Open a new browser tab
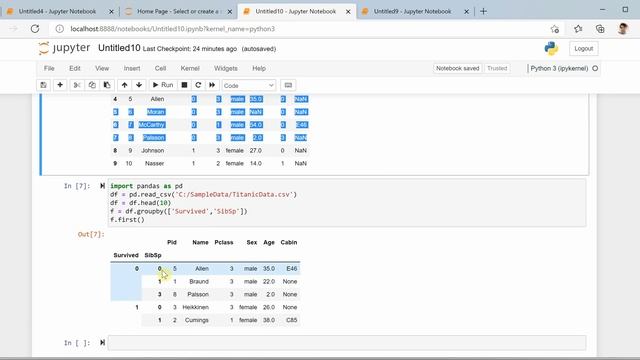Screen dimensions: 640x360 483,11
